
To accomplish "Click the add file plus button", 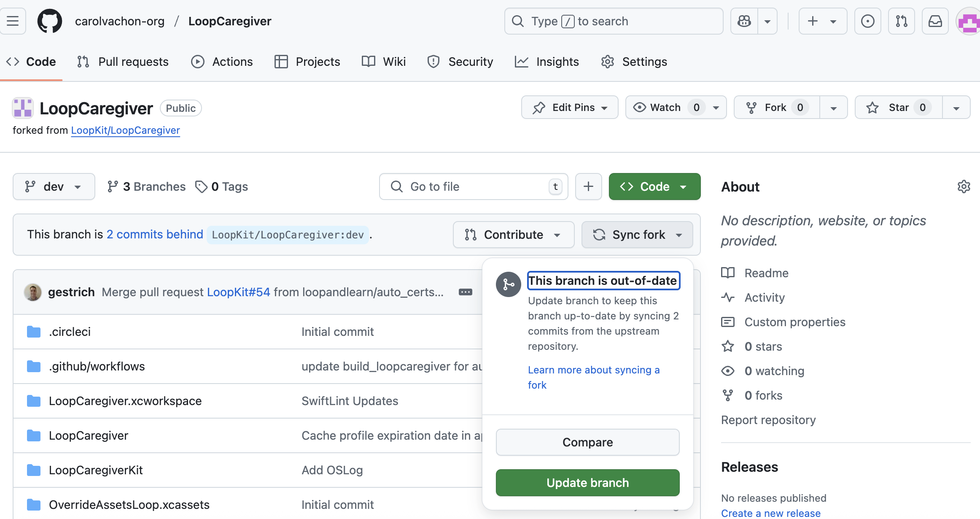I will click(588, 187).
